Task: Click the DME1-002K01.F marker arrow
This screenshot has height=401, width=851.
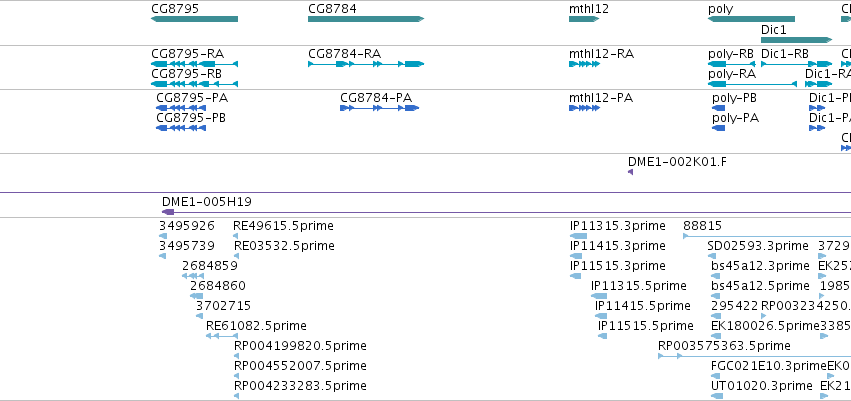Action: pos(630,172)
